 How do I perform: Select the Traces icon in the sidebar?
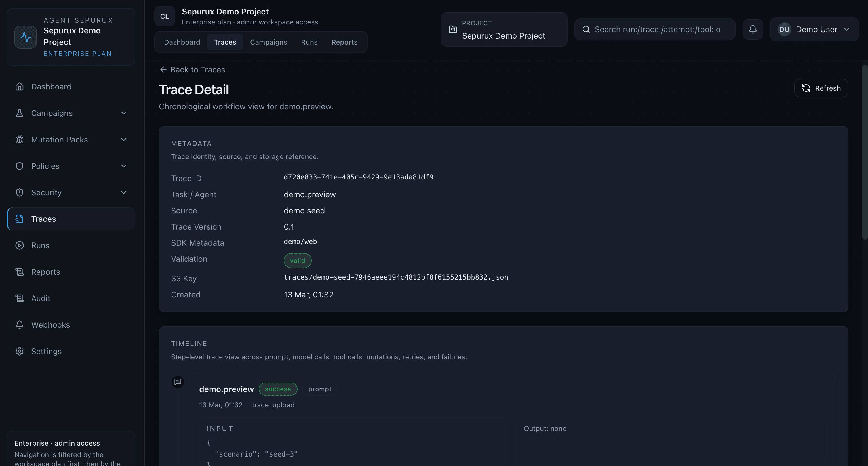(x=19, y=219)
